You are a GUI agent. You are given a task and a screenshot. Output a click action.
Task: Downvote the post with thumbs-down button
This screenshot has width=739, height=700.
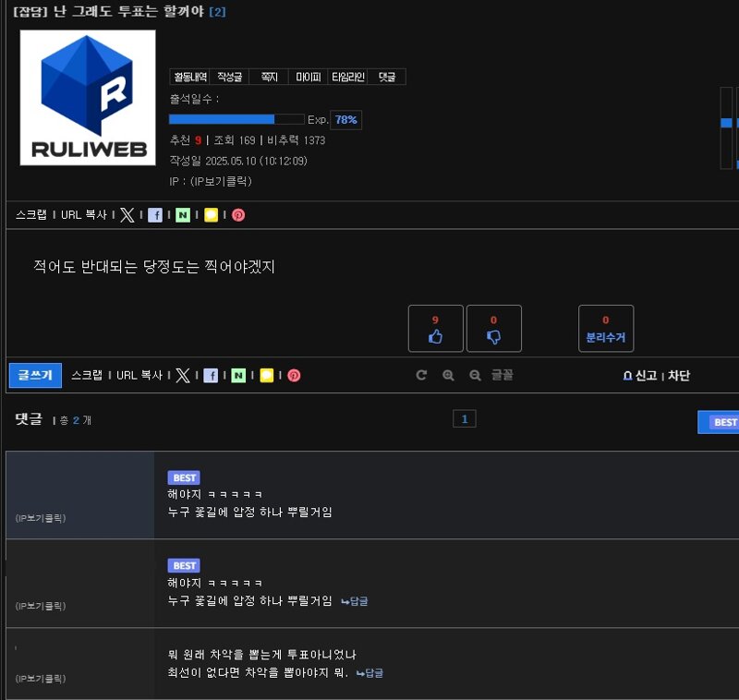[x=494, y=329]
